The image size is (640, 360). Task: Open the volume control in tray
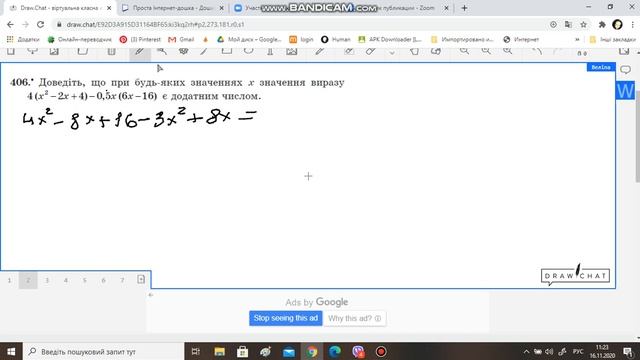549,351
